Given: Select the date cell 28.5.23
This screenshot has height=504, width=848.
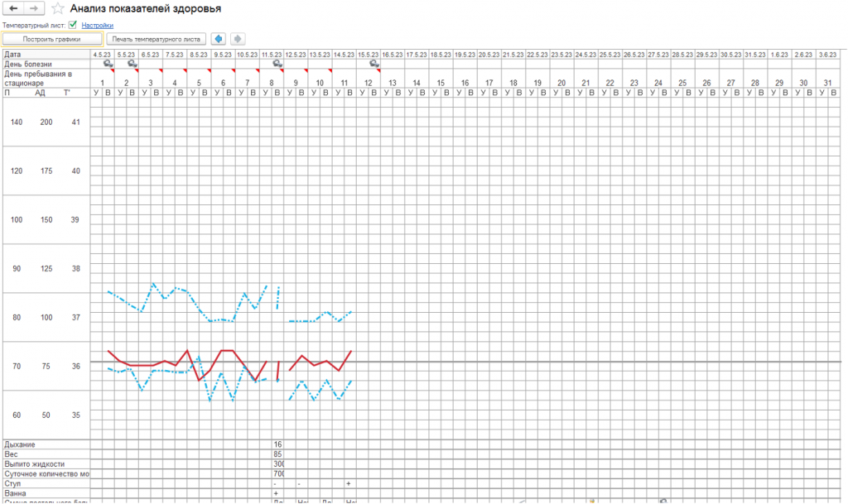Looking at the screenshot, I should point(683,55).
